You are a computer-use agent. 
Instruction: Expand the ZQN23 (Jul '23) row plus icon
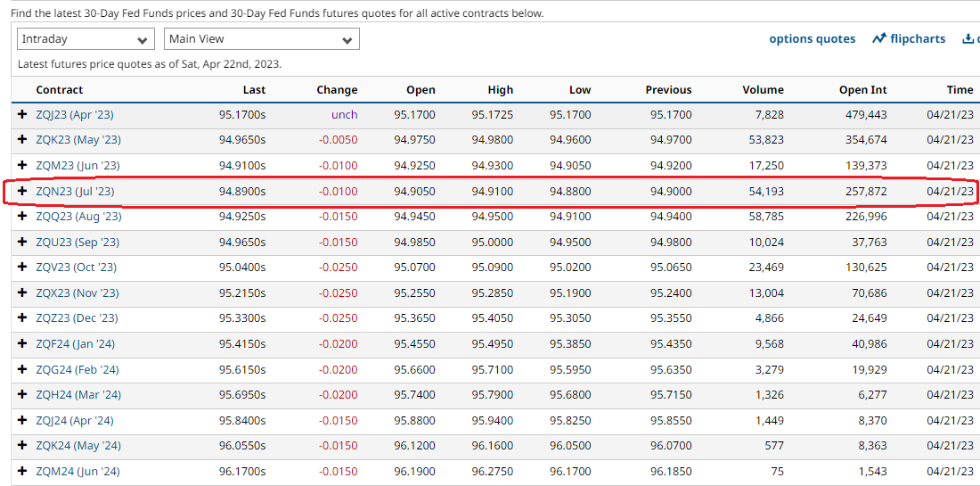click(22, 192)
